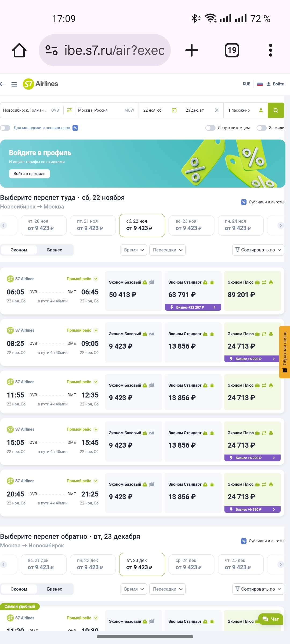Open the S7 hamburger menu
The height and width of the screenshot is (644, 290).
(x=14, y=84)
